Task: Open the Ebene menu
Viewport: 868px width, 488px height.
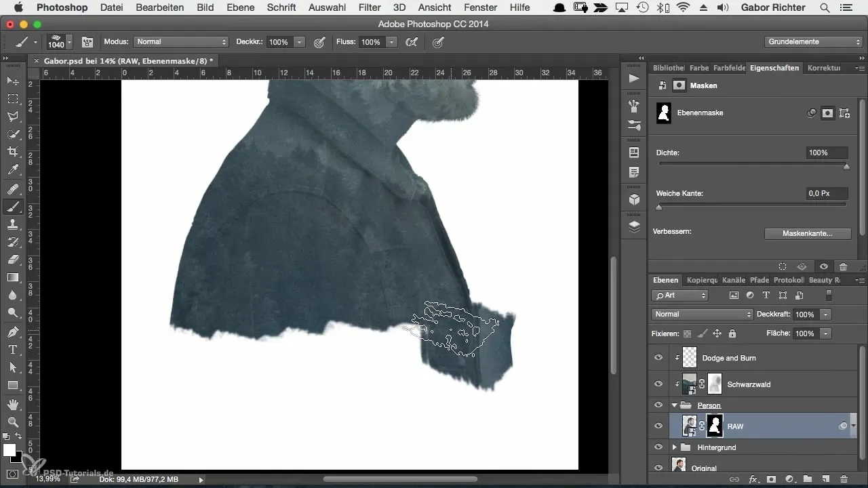Action: tap(240, 7)
